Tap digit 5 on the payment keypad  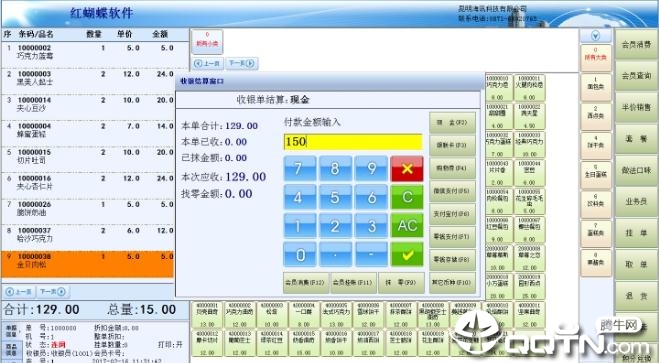[335, 197]
